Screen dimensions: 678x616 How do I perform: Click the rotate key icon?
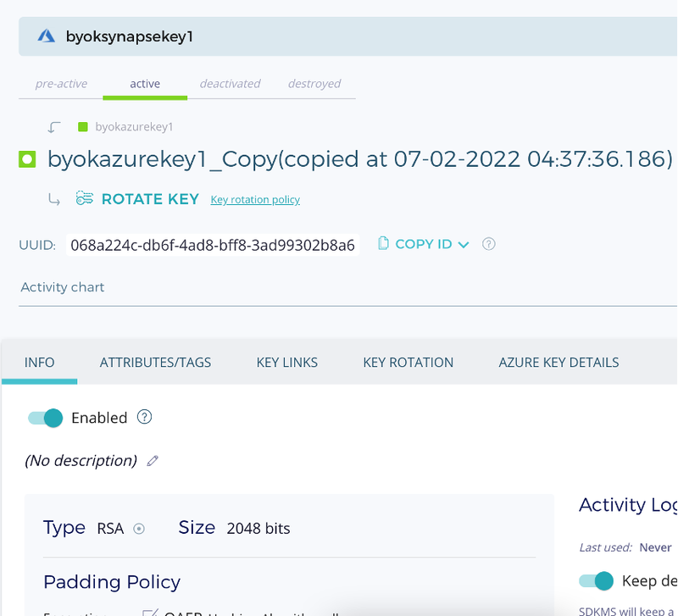point(84,198)
